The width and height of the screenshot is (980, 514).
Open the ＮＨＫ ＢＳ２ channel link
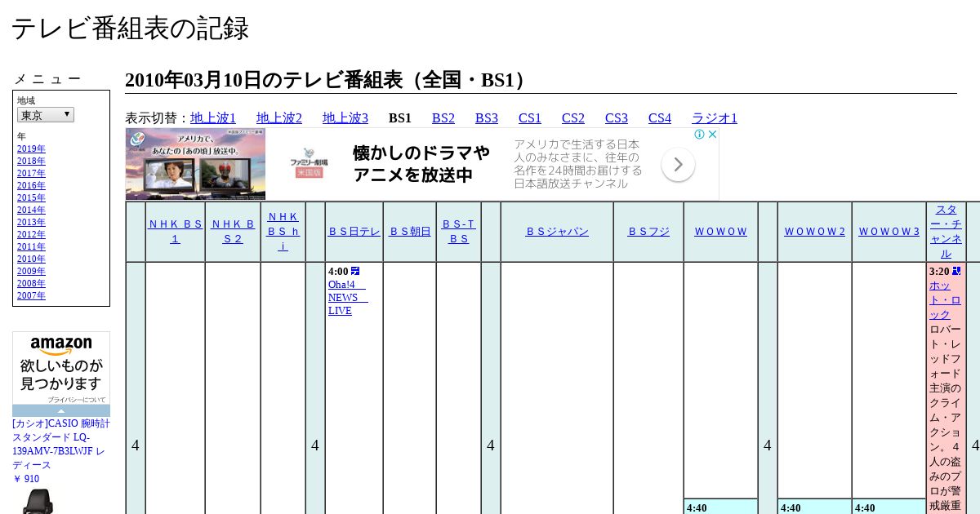(x=233, y=232)
